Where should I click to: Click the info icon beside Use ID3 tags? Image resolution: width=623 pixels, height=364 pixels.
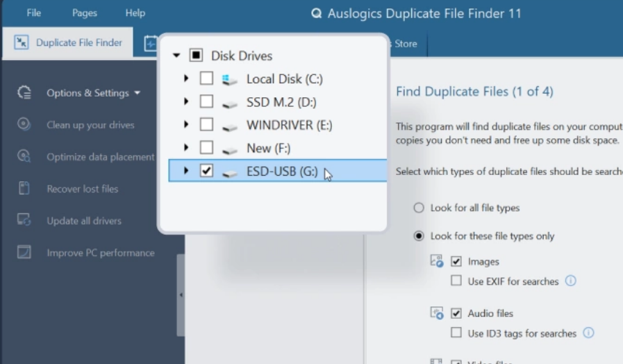coord(588,333)
